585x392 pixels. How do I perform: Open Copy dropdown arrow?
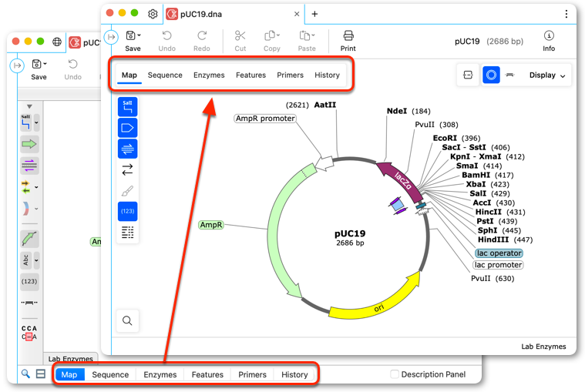click(x=278, y=35)
